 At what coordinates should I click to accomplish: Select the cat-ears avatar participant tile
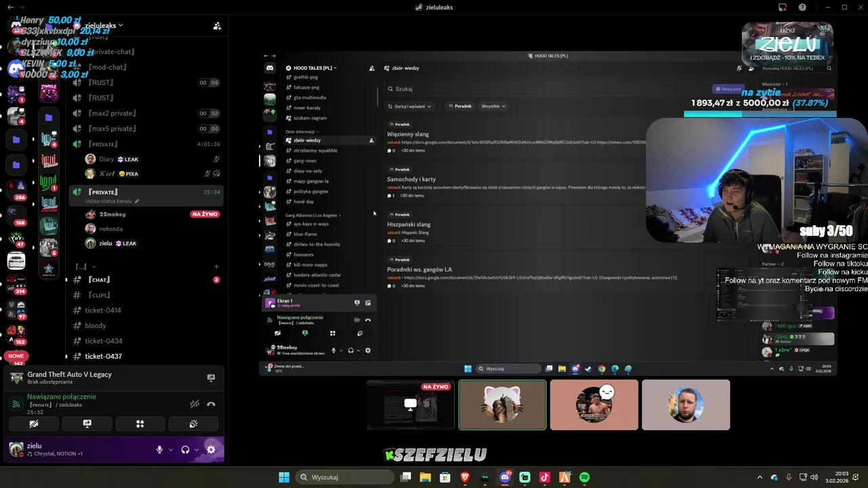click(x=502, y=405)
